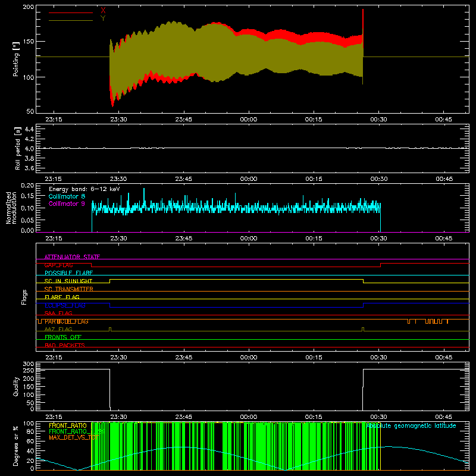Select the BAD_PACKETS flag label
This screenshot has width=476, height=476.
coord(65,345)
